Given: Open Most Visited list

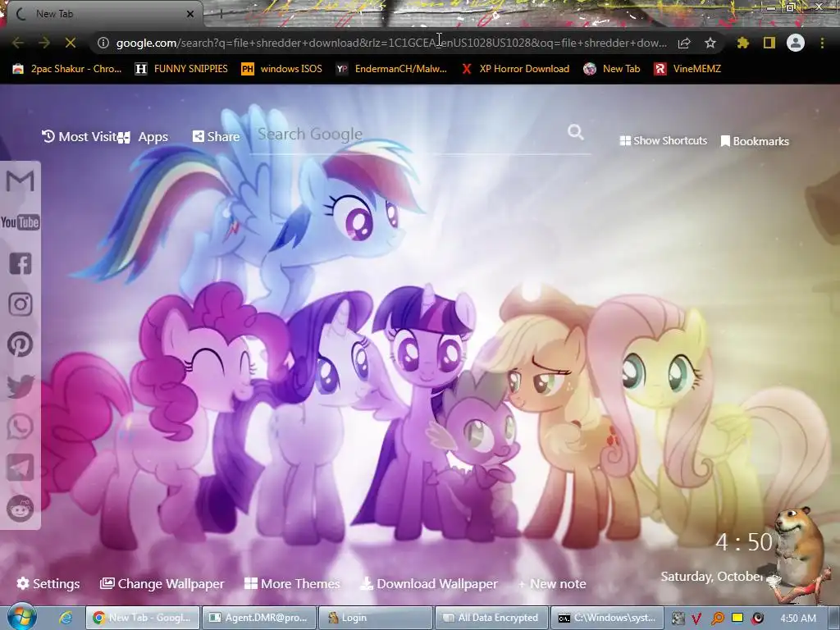Looking at the screenshot, I should pyautogui.click(x=80, y=137).
